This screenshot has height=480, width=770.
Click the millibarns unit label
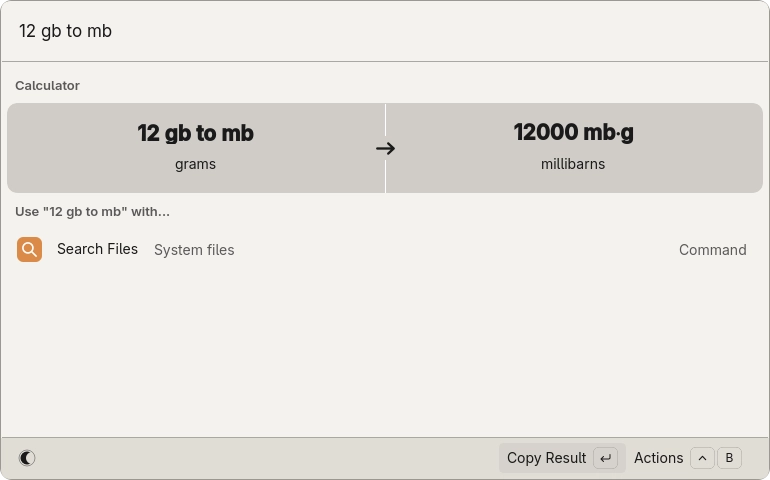[573, 164]
